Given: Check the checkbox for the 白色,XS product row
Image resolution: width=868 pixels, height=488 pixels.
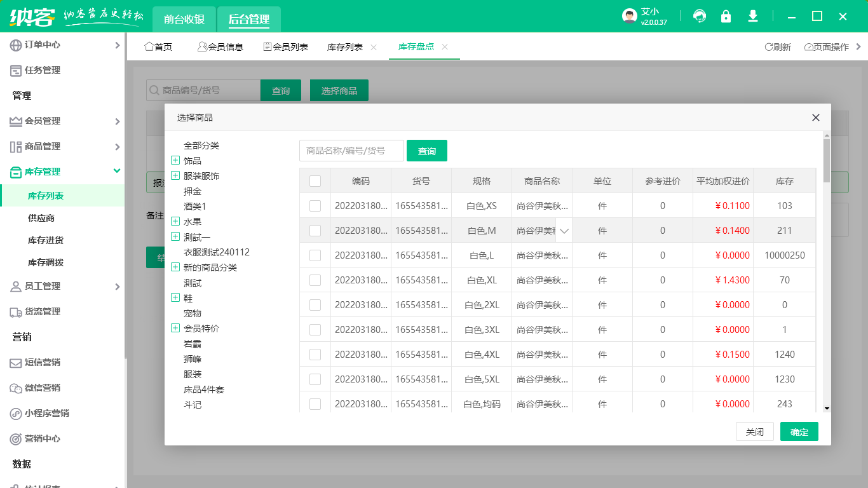Looking at the screenshot, I should click(315, 205).
